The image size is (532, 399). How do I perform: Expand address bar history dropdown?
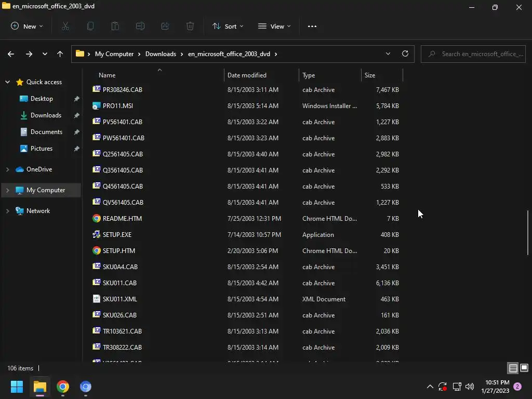(388, 54)
